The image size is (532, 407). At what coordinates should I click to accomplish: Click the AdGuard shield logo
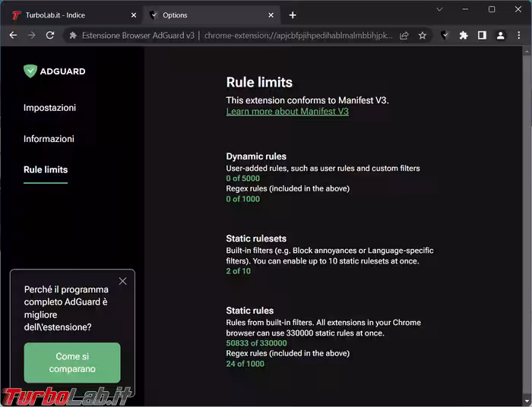click(30, 71)
